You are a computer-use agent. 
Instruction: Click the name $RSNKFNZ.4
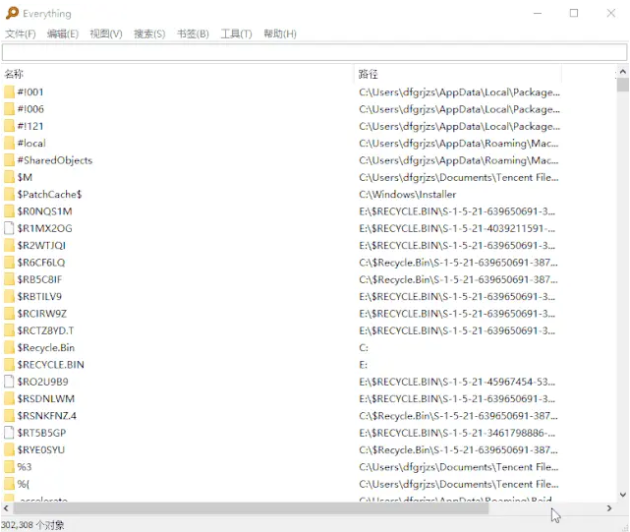pos(47,415)
